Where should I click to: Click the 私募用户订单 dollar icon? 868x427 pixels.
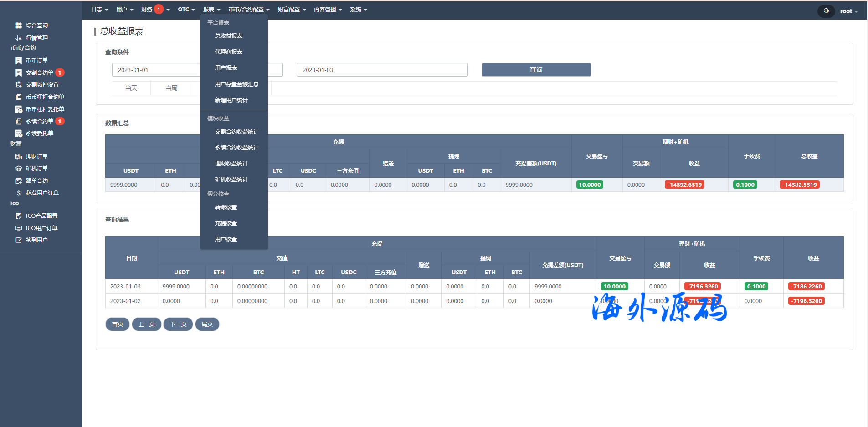point(19,193)
